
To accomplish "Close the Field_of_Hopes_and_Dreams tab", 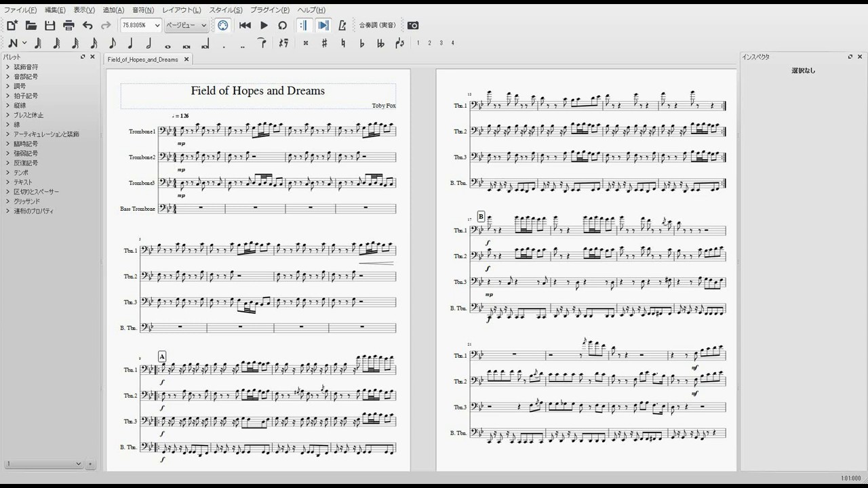I will tap(186, 60).
